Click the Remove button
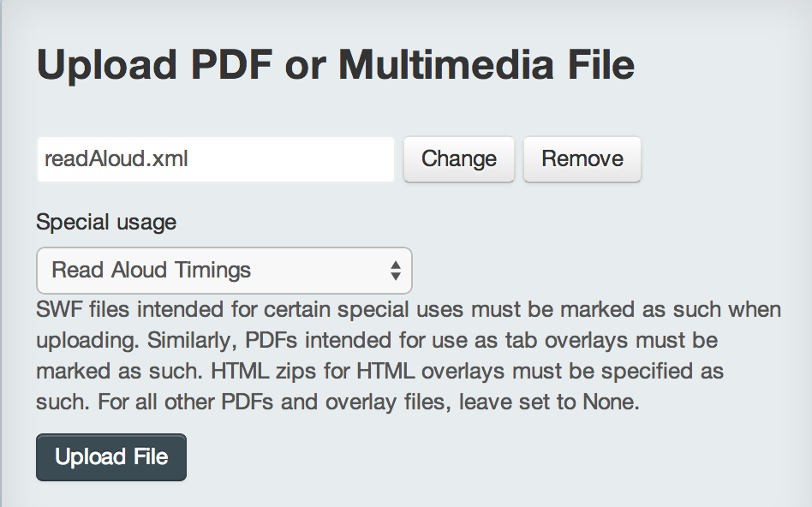Screen dimensions: 812x507 [582, 159]
